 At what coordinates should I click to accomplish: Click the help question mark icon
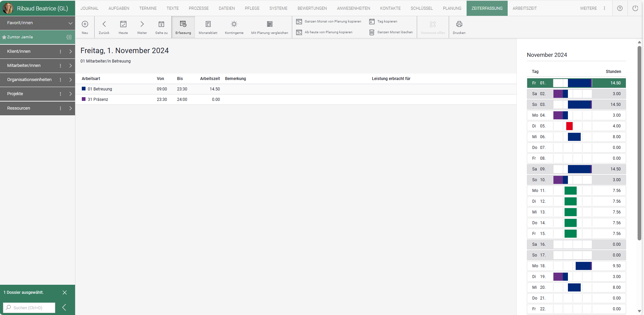coord(620,8)
